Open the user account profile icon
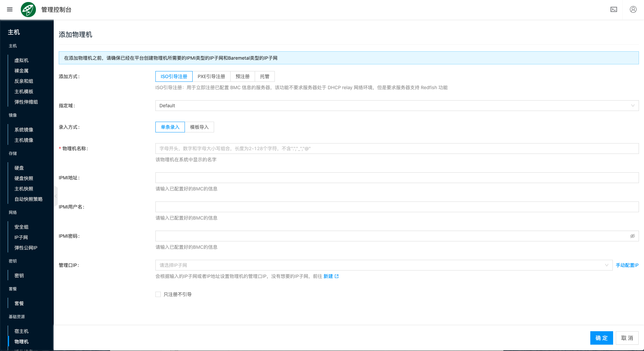 point(633,9)
